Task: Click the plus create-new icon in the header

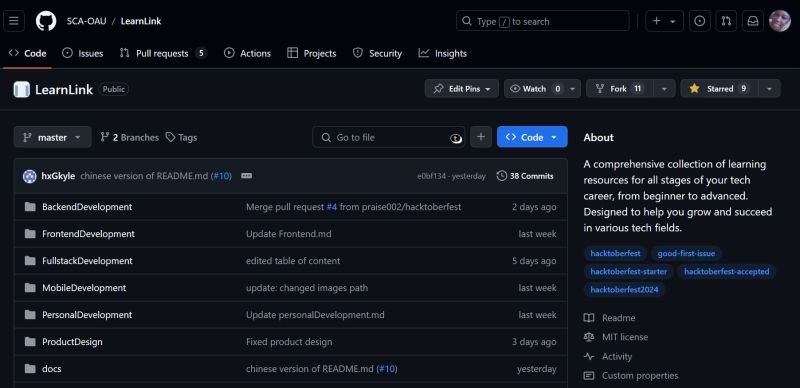Action: click(x=657, y=21)
